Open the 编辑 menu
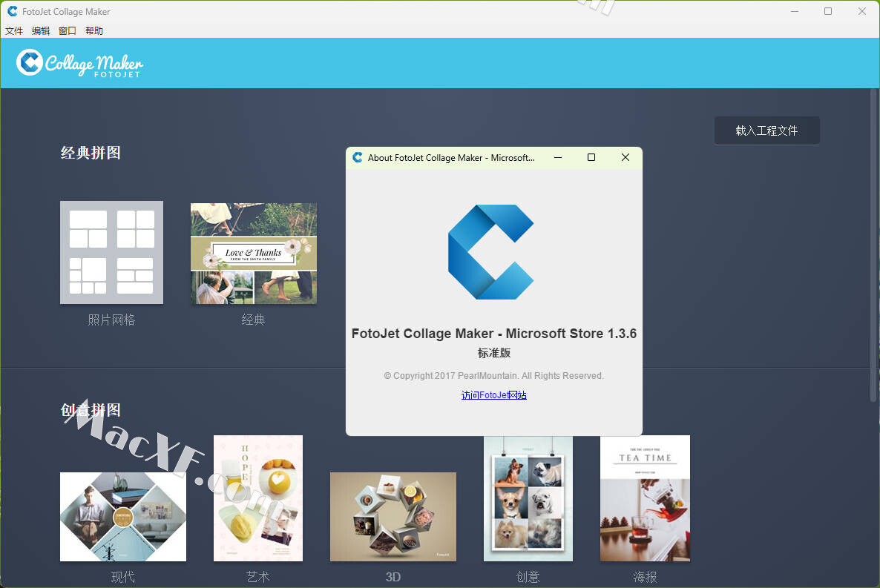 40,31
